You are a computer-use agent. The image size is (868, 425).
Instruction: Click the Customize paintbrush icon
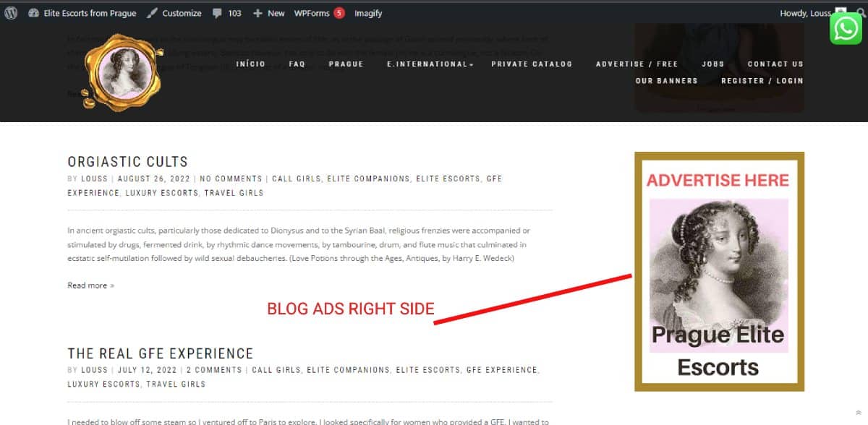point(152,13)
